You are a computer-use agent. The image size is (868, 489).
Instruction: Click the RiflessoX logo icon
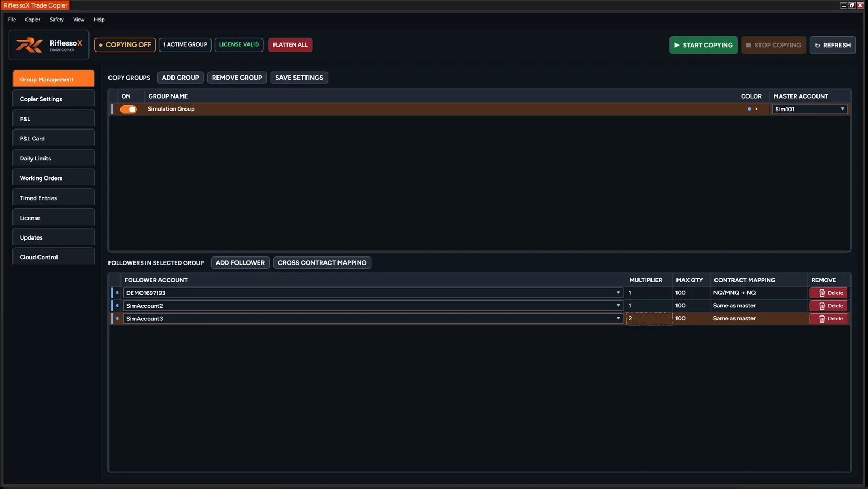tap(29, 45)
